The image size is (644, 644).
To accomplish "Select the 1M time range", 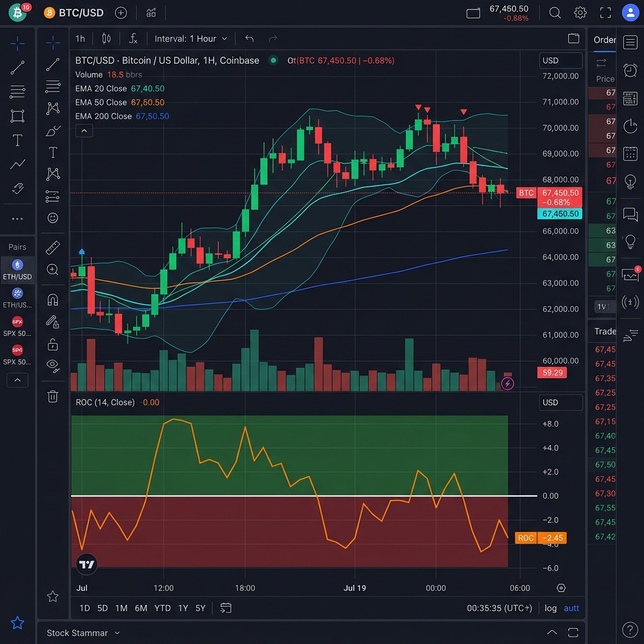I will (121, 608).
